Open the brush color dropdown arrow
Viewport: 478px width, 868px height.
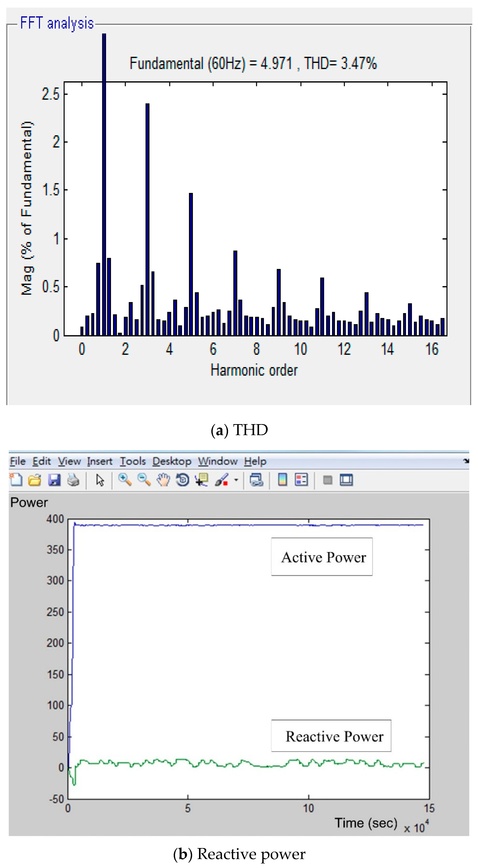(236, 480)
